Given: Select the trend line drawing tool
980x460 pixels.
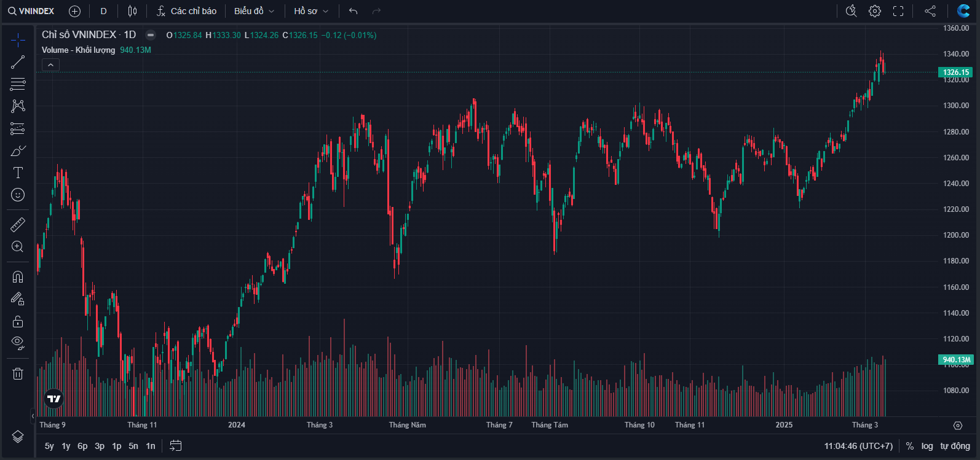Looking at the screenshot, I should click(x=18, y=62).
